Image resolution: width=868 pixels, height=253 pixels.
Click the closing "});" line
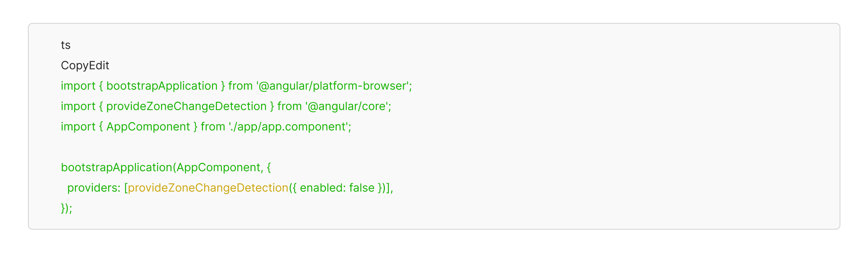(67, 208)
